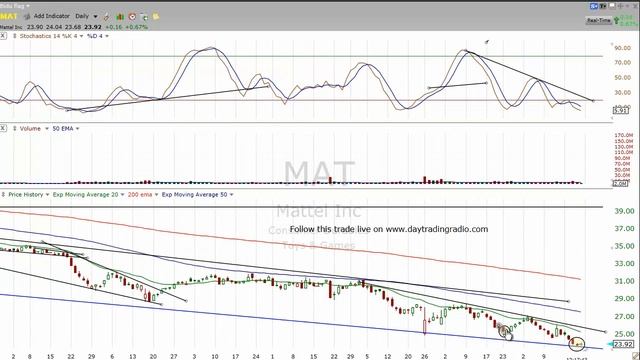Open the Exp Moving Average 20 dropdown

point(89,194)
